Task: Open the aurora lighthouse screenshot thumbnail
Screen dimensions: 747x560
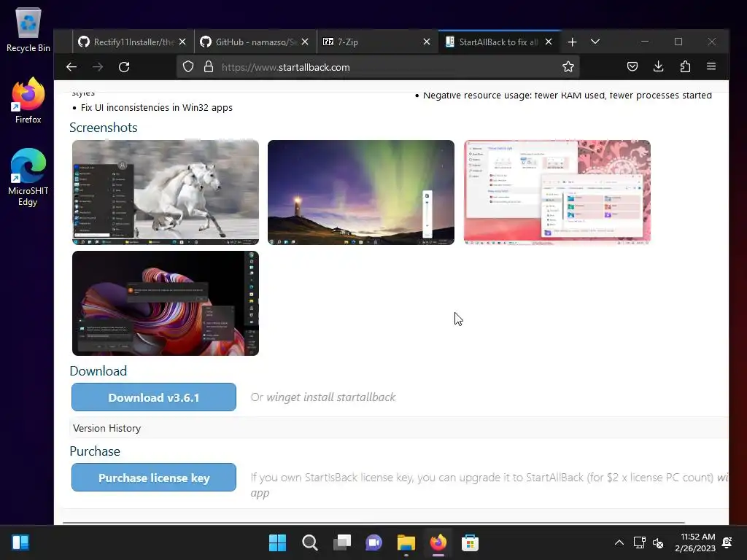Action: pos(360,192)
